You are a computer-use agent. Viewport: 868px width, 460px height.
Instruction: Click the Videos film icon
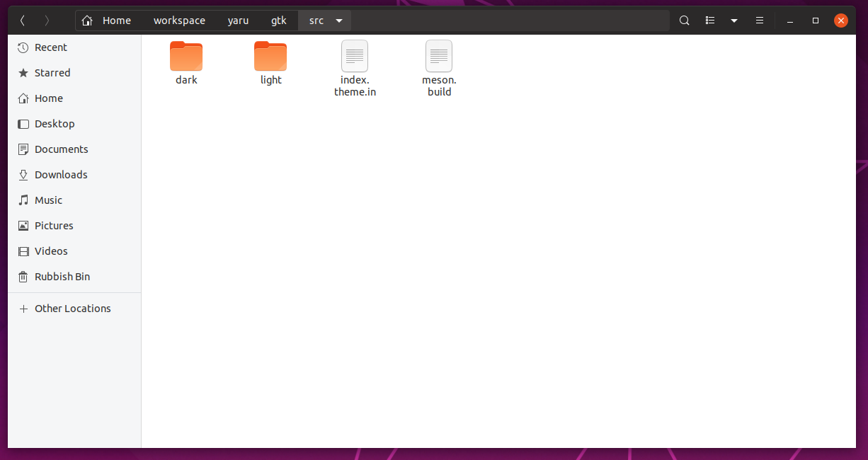click(23, 251)
